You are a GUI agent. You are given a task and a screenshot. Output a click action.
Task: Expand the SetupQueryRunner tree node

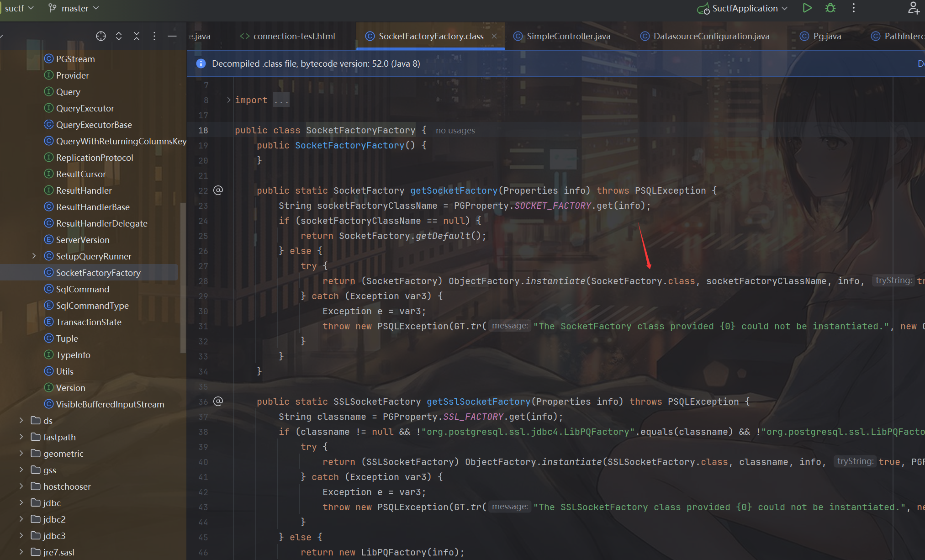(34, 256)
